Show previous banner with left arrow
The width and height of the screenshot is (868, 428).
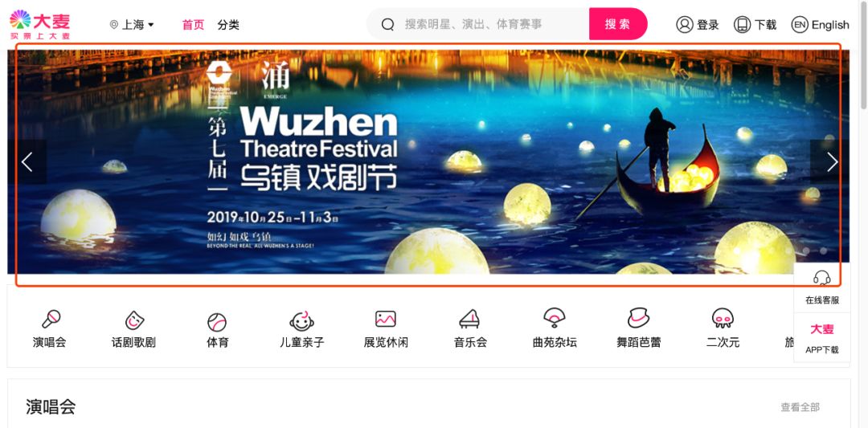(27, 161)
